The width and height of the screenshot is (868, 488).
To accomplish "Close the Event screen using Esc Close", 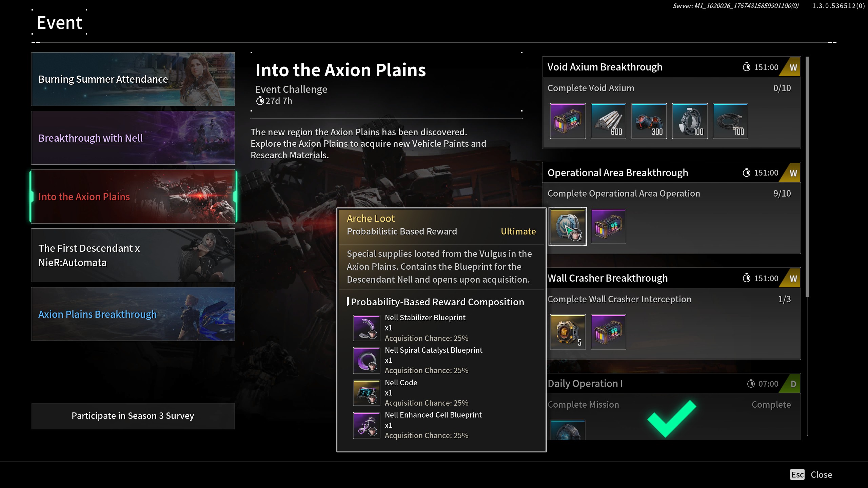I will point(811,474).
